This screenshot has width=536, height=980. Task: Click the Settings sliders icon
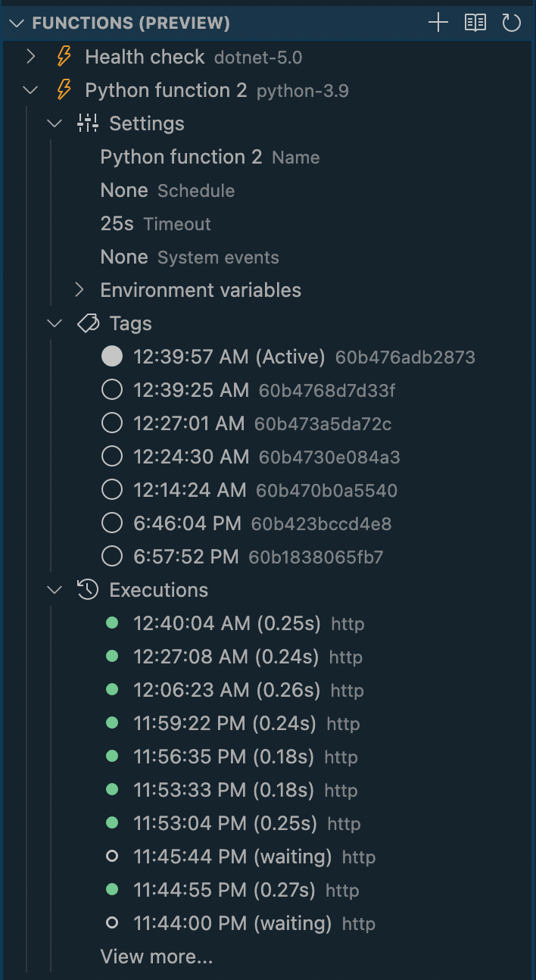89,123
